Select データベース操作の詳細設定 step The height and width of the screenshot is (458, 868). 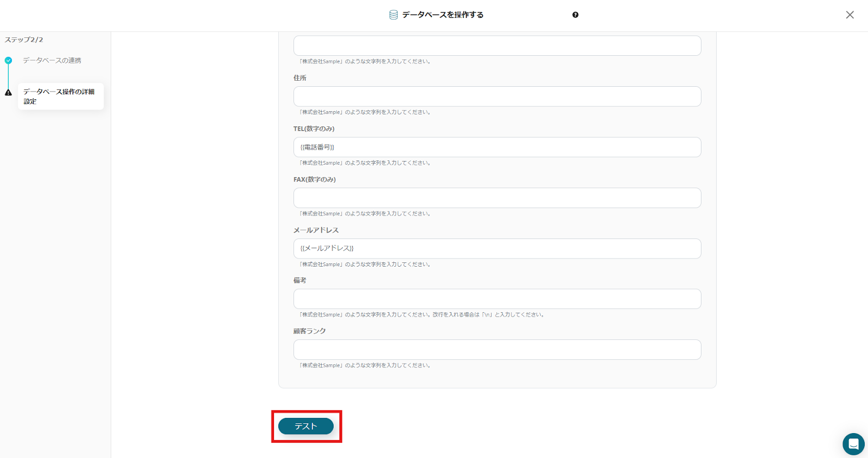pos(61,96)
